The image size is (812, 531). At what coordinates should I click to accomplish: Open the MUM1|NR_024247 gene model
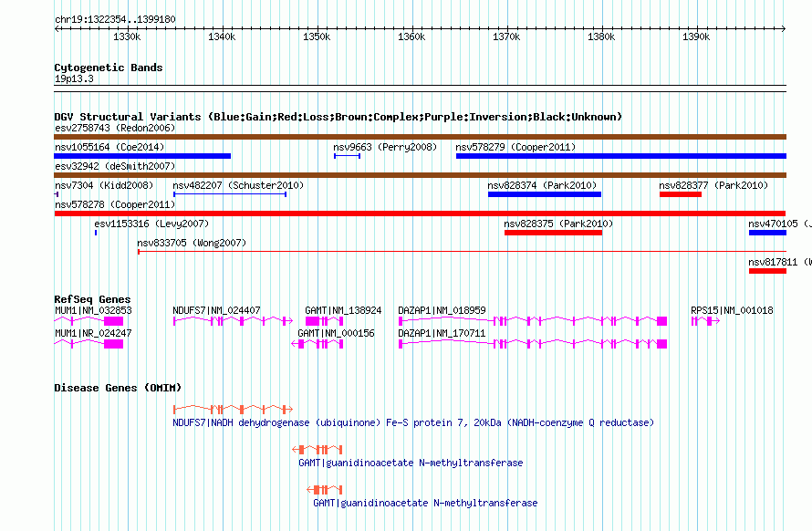pos(88,344)
